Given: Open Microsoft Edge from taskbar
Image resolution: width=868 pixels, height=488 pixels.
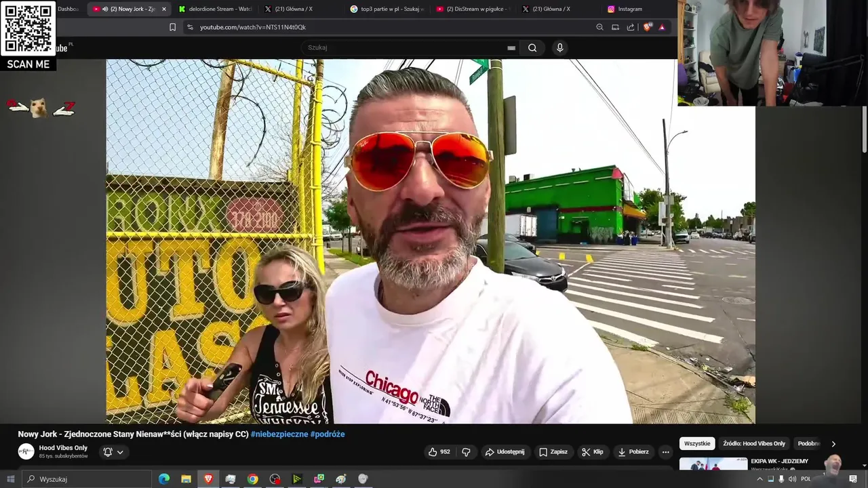Looking at the screenshot, I should 163,479.
